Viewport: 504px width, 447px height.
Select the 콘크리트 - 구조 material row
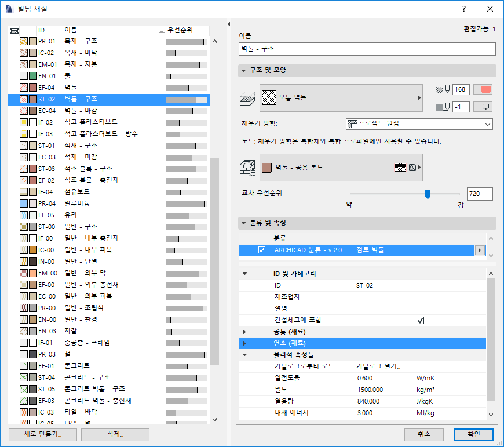109,377
